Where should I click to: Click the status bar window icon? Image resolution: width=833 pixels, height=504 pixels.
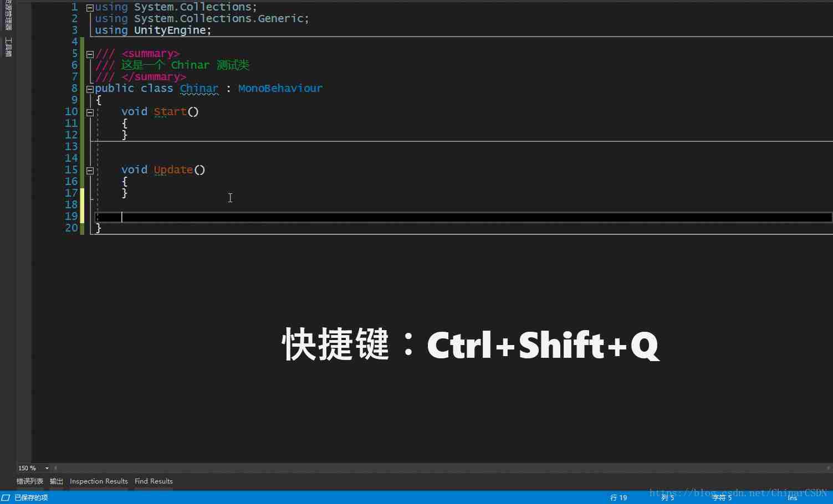tap(6, 497)
